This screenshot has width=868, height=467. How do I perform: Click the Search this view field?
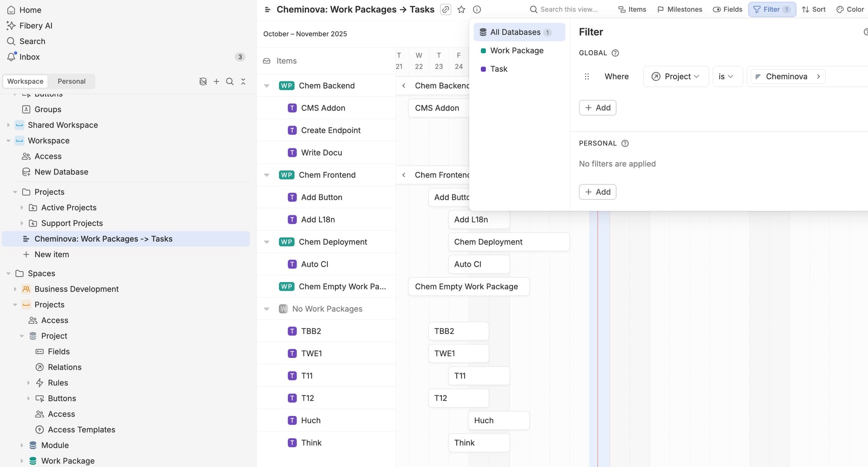pos(569,9)
